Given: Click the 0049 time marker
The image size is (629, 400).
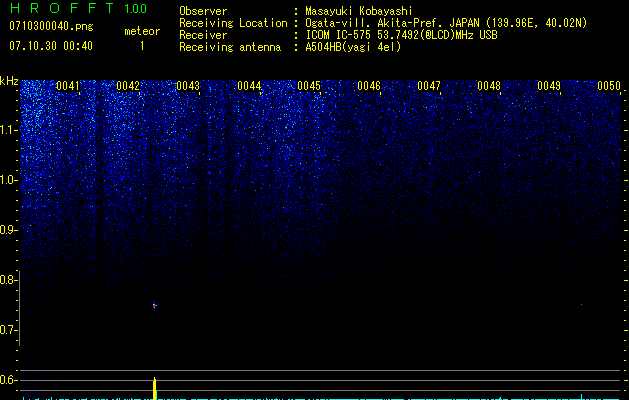Looking at the screenshot, I should [x=549, y=86].
